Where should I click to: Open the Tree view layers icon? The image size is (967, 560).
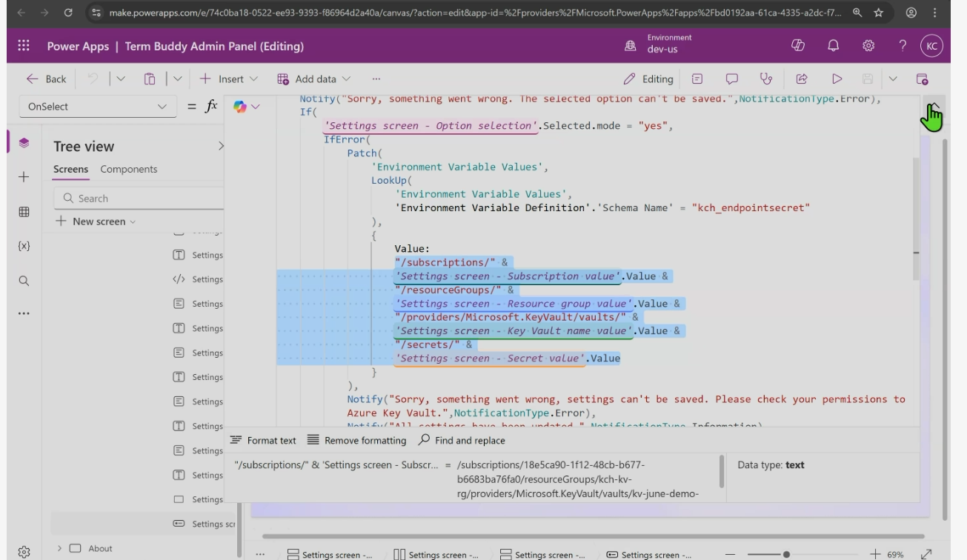(24, 142)
